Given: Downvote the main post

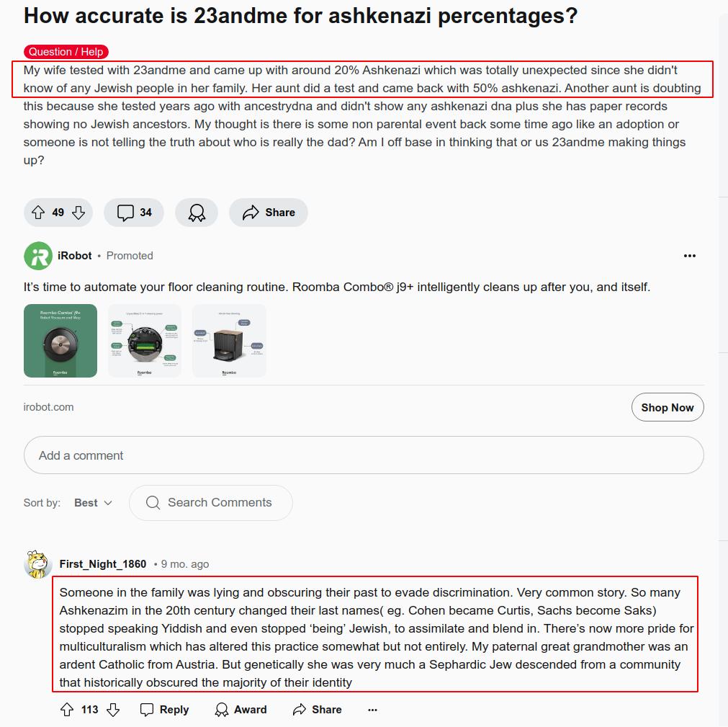Looking at the screenshot, I should pyautogui.click(x=79, y=213).
